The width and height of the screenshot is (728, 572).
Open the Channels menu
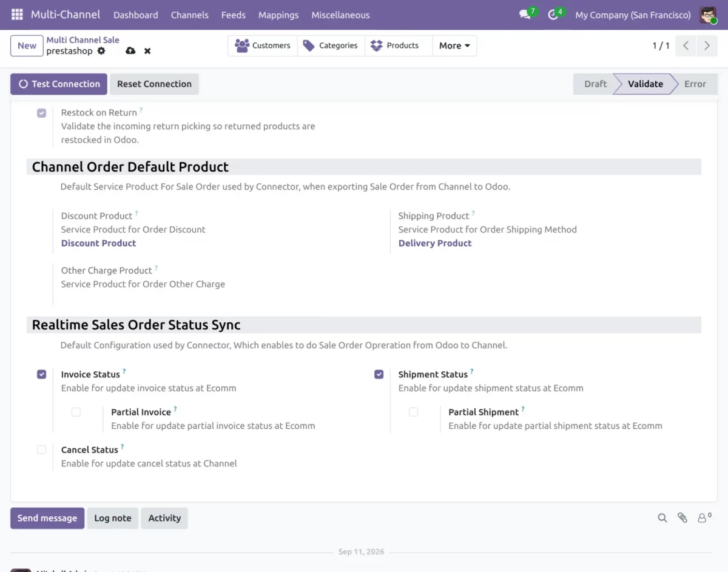(x=189, y=15)
